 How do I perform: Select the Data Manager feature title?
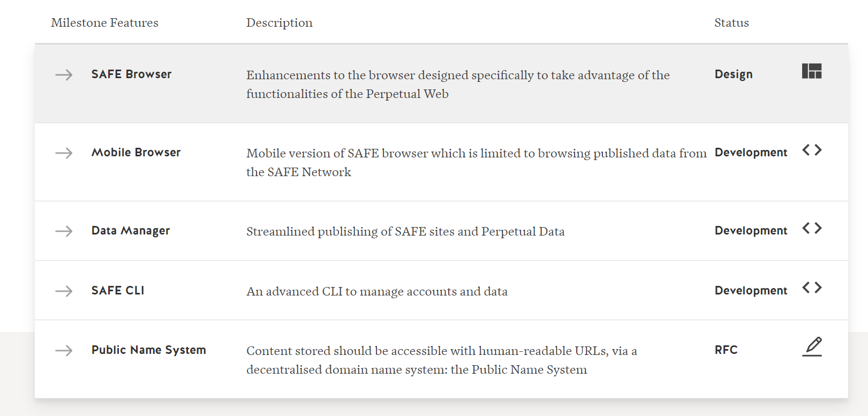(x=130, y=231)
